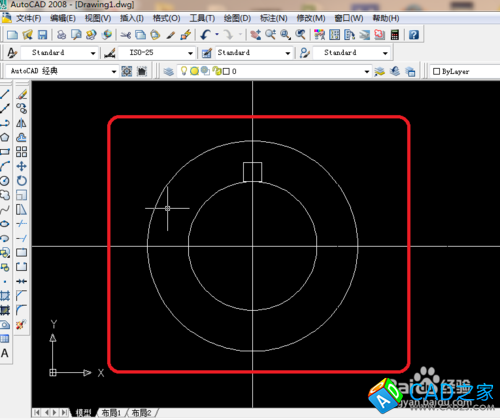This screenshot has height=420, width=500.
Task: Select the Extend modify tool
Action: pos(21,238)
